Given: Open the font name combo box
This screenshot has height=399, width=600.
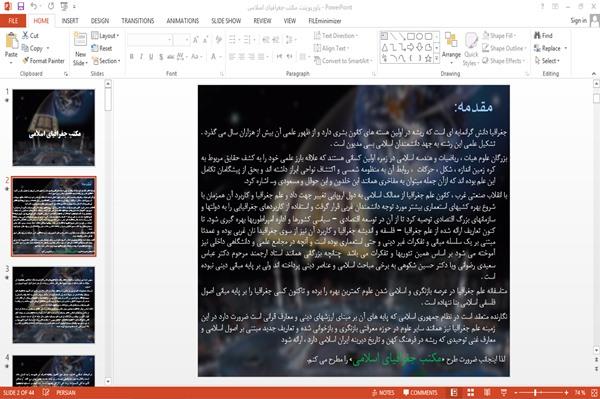Looking at the screenshot, I should 150,40.
